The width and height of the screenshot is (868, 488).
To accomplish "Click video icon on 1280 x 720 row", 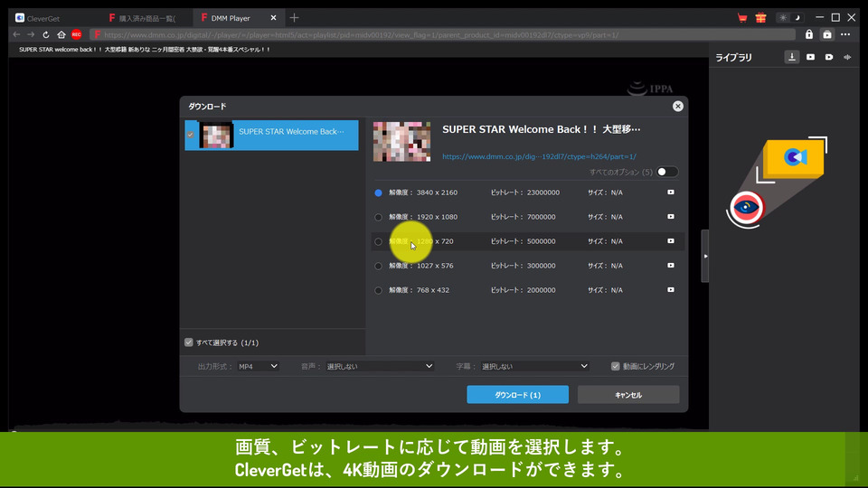I will pyautogui.click(x=670, y=240).
